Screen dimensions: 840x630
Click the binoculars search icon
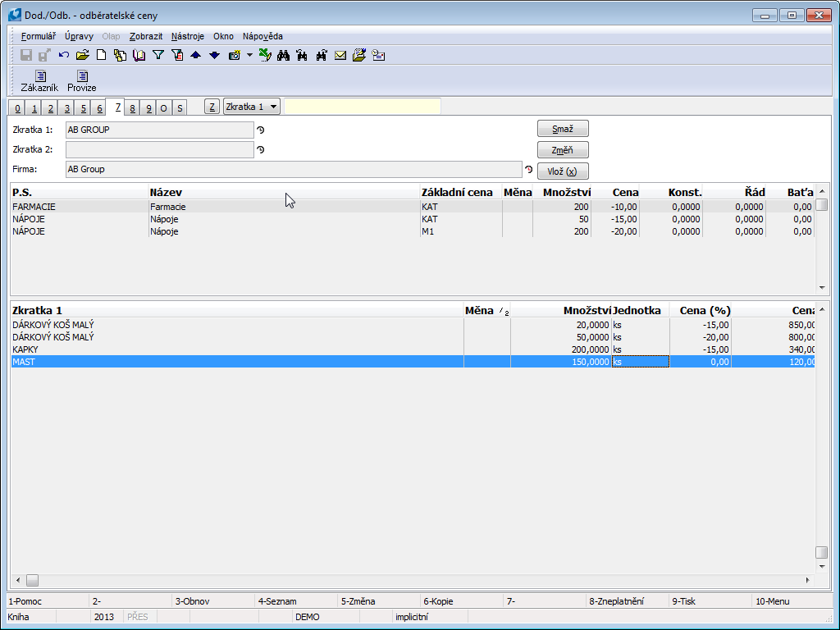click(283, 56)
